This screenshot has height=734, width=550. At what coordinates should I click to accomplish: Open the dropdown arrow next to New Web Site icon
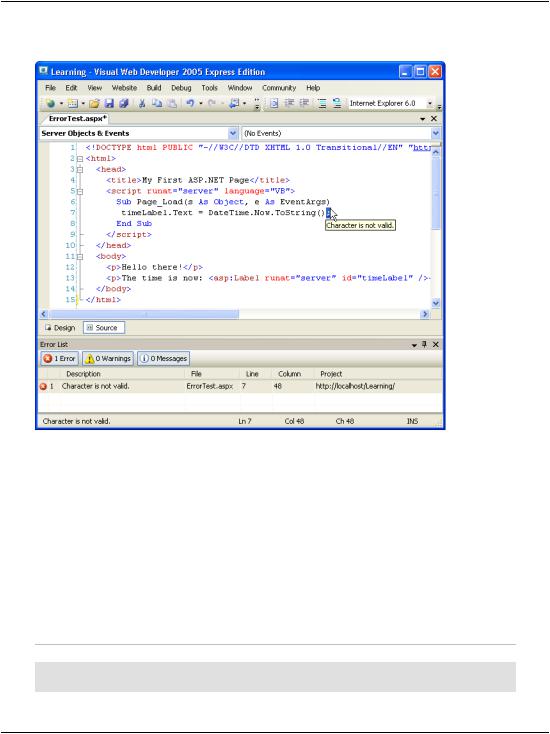pos(61,103)
